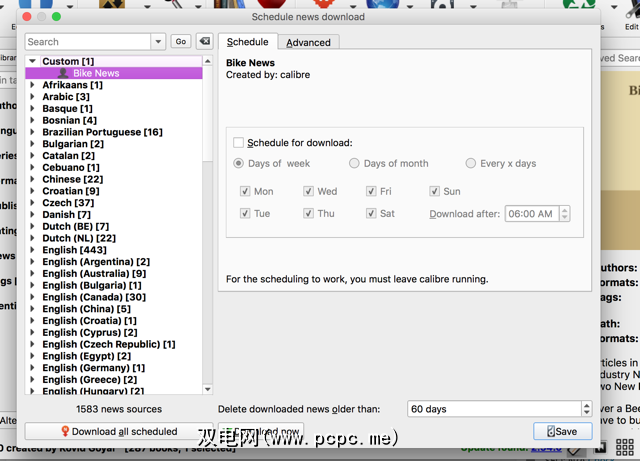Collapse the Custom category in the tree
This screenshot has width=640, height=461.
34,62
